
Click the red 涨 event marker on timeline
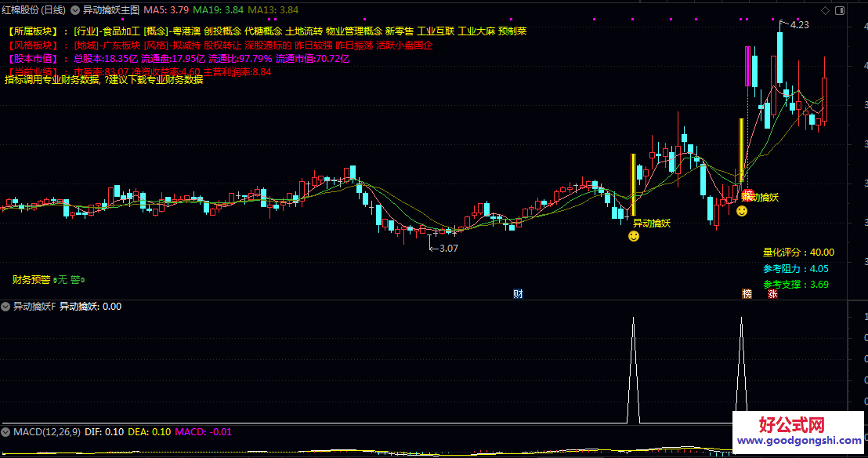point(772,294)
